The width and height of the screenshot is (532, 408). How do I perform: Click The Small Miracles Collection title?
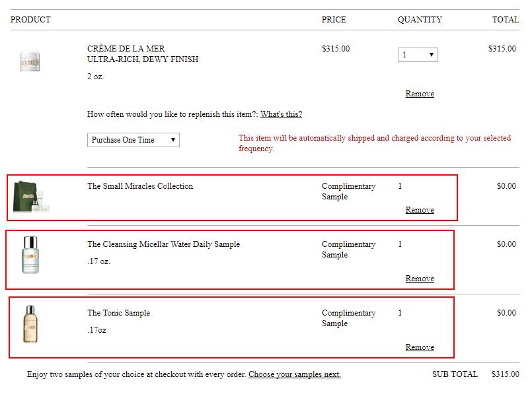[140, 186]
